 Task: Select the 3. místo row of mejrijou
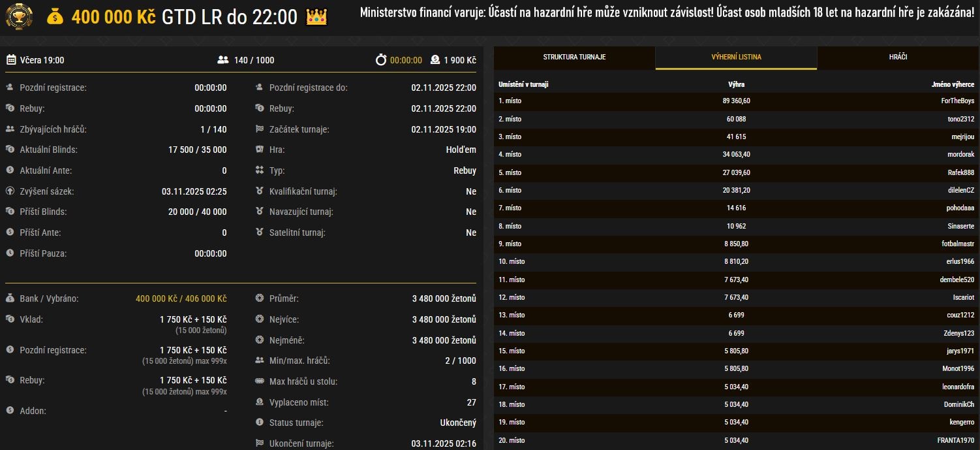click(736, 137)
